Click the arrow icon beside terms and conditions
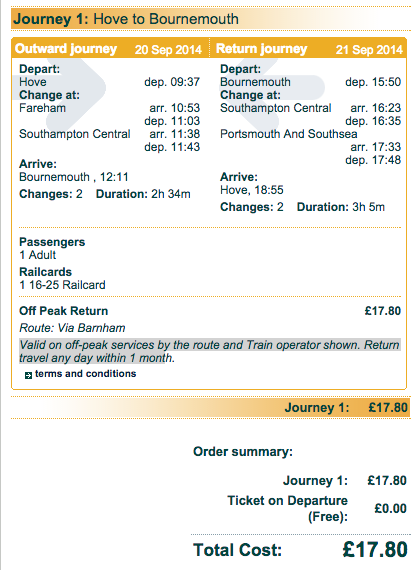 28,376
